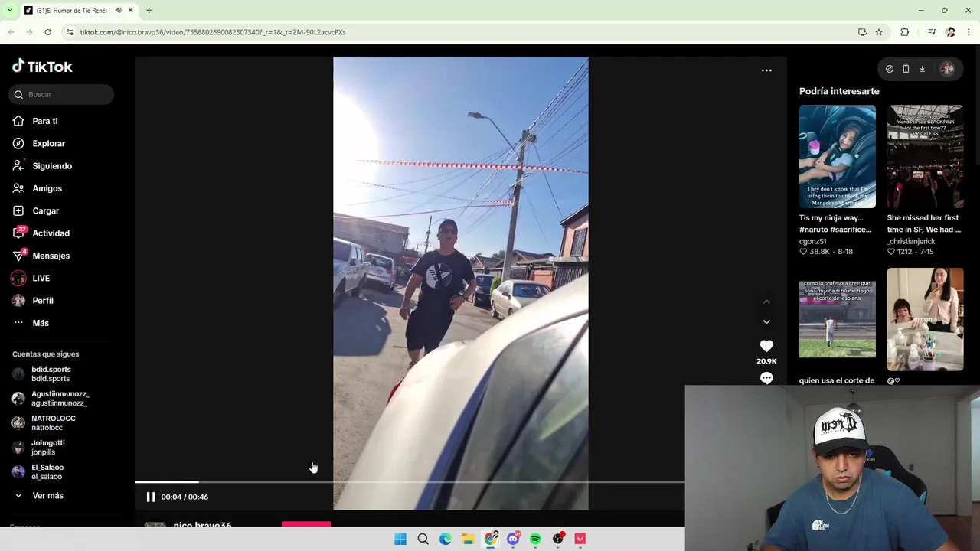
Task: Bookmark the page with the star icon
Action: (x=879, y=32)
